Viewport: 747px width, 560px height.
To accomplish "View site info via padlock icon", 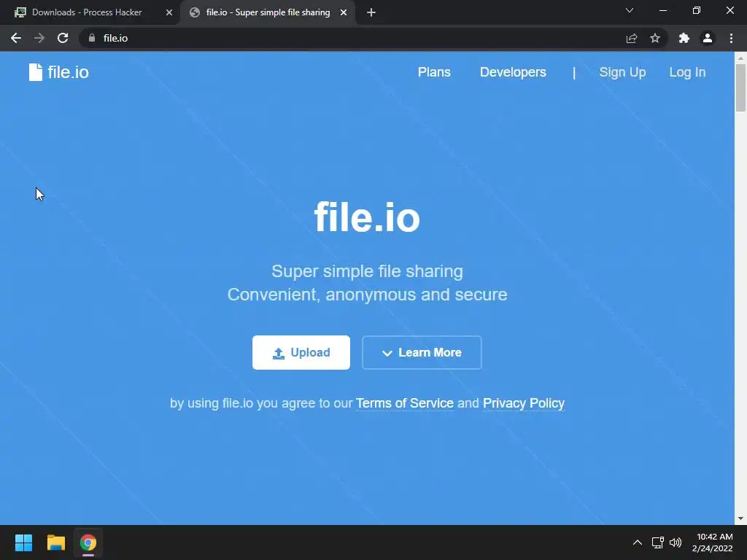I will click(x=92, y=38).
